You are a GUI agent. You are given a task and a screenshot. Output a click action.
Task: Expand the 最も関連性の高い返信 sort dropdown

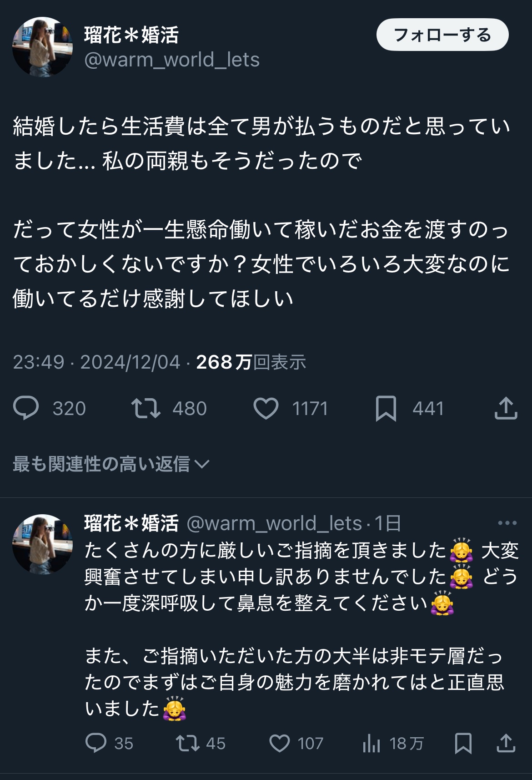point(111,464)
